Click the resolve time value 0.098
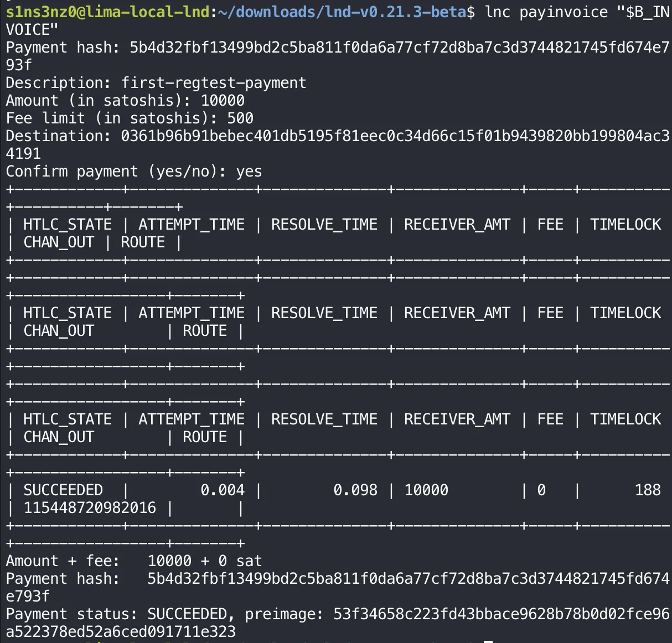 355,490
